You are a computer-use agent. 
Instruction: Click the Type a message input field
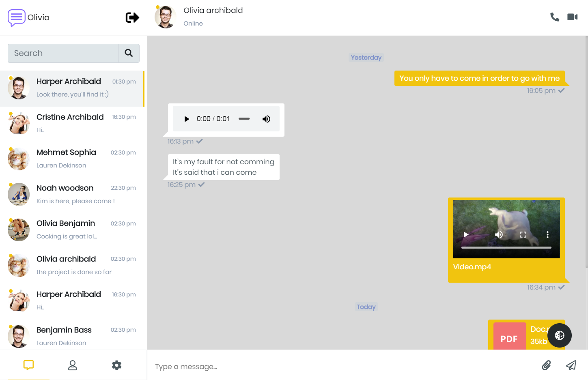341,367
